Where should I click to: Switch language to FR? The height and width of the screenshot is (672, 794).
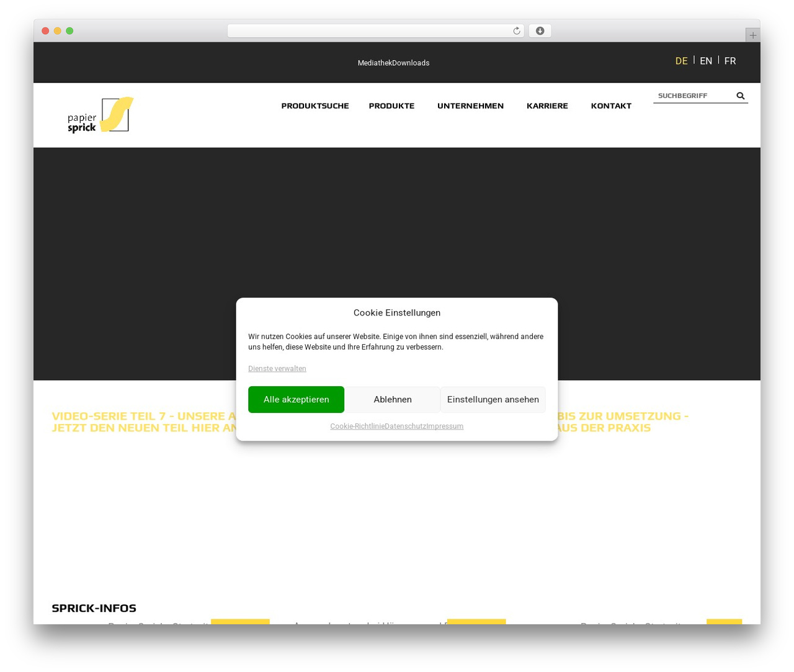[730, 61]
